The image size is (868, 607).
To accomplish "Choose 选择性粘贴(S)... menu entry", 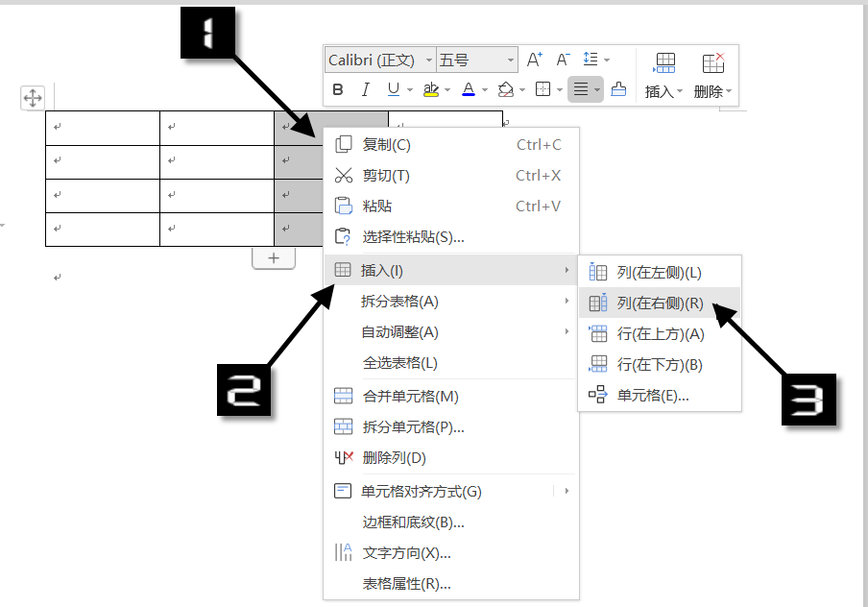I will [x=450, y=237].
